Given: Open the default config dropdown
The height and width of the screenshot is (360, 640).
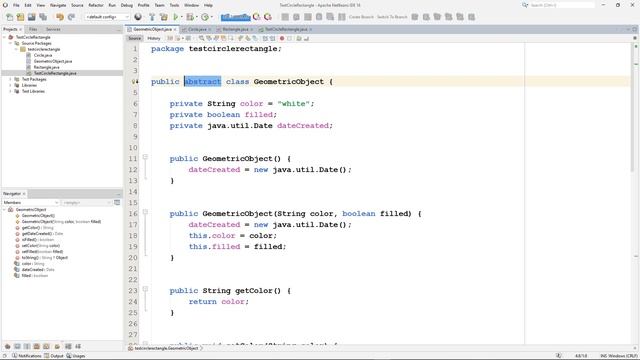Looking at the screenshot, I should click(x=107, y=17).
